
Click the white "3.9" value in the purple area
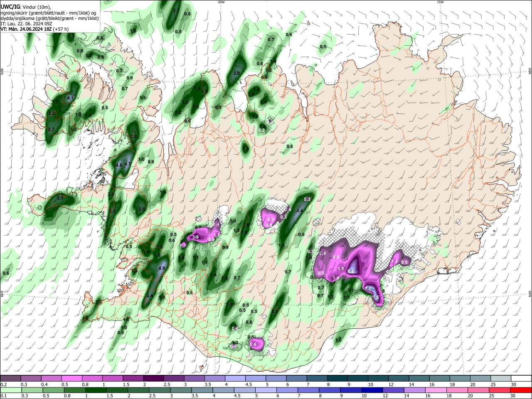click(x=196, y=237)
